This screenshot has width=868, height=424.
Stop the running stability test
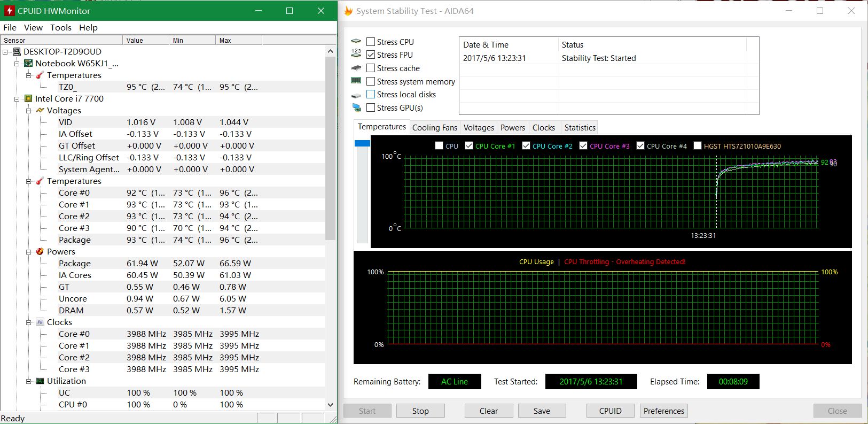click(420, 411)
